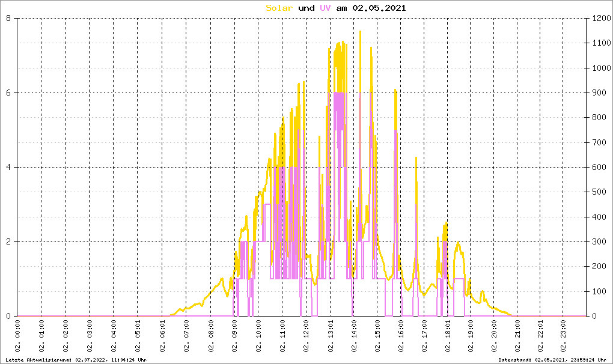Click the solar axis value 300
Viewport: 613px width, 364px height.
599,241
